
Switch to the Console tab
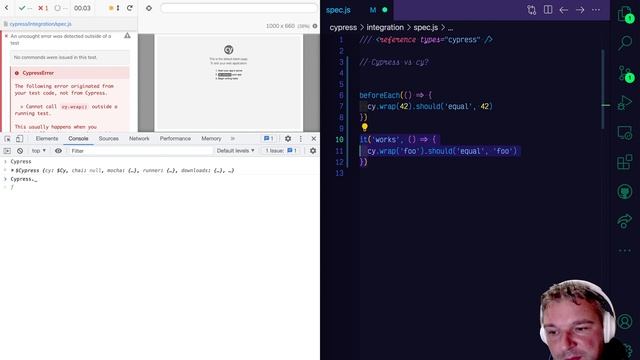pos(78,139)
